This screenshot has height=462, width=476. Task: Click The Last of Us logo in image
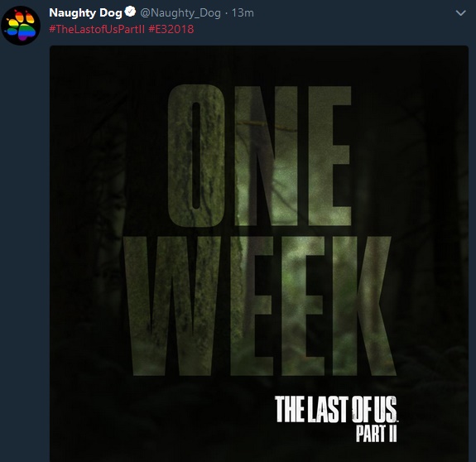pos(336,410)
